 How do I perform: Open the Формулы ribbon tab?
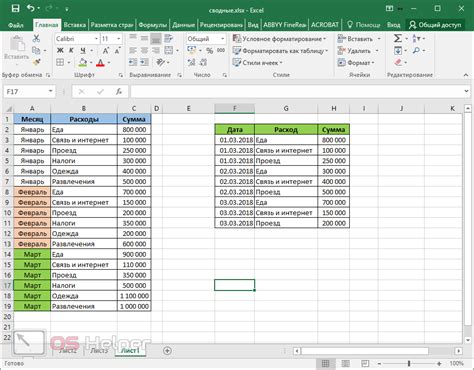pyautogui.click(x=152, y=25)
